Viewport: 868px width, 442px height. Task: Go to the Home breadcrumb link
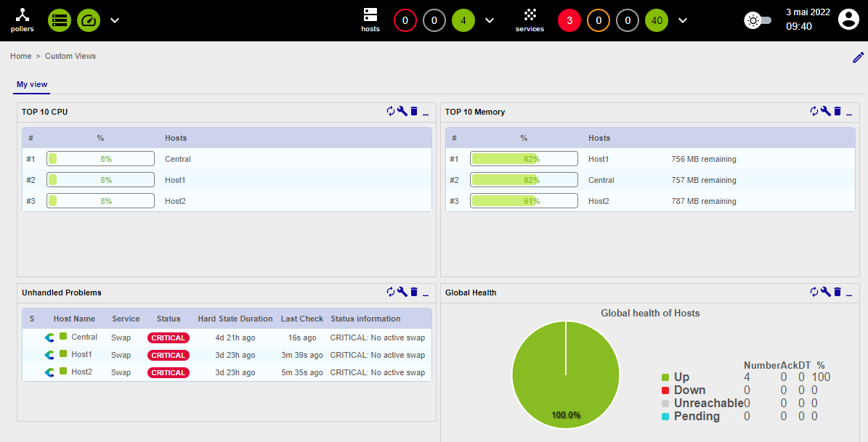[x=20, y=56]
